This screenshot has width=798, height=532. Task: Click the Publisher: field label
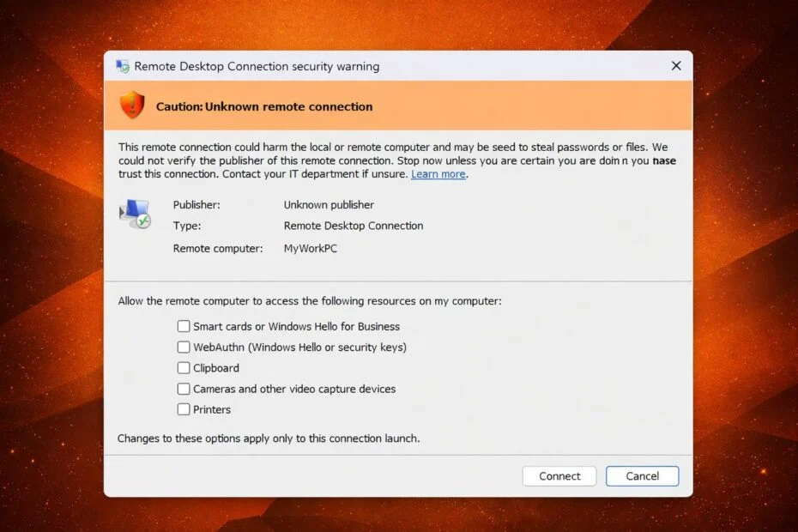pos(196,205)
